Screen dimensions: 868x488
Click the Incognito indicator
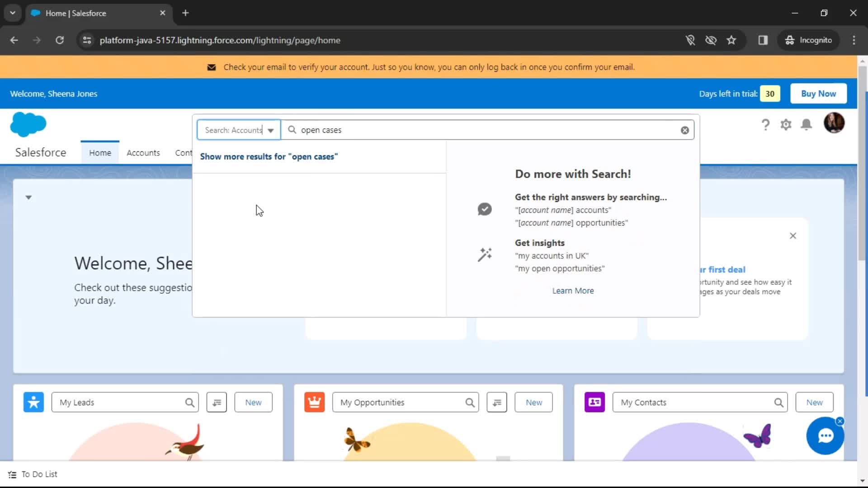click(x=808, y=40)
